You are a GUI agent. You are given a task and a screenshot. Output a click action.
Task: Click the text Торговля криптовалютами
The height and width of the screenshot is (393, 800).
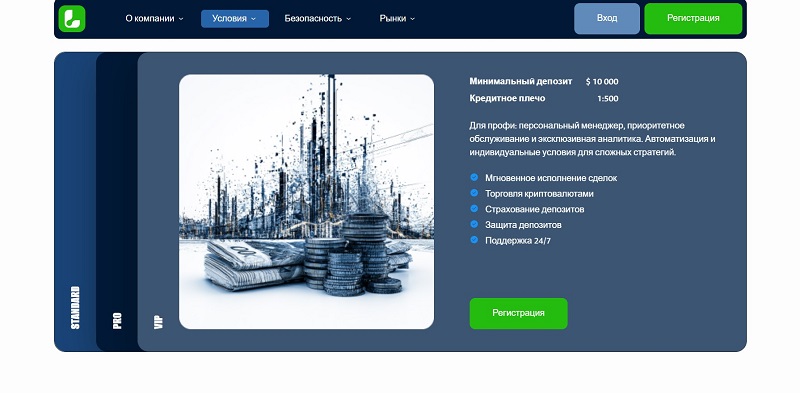539,194
